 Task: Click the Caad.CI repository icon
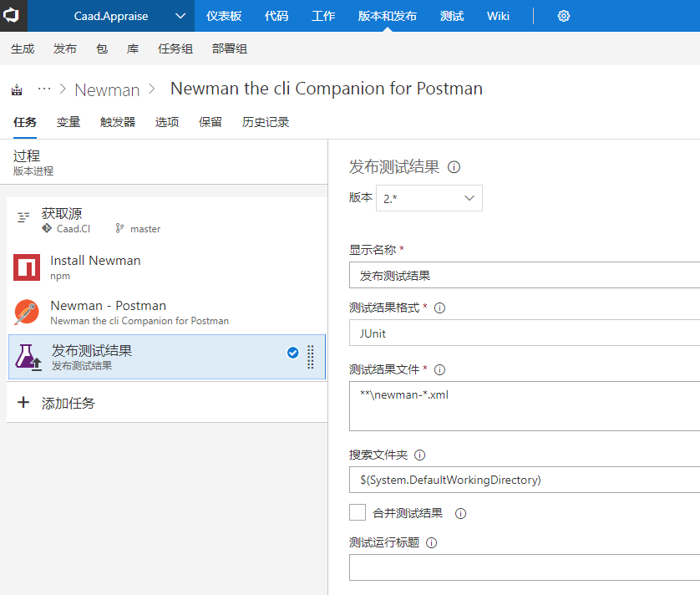(x=47, y=228)
